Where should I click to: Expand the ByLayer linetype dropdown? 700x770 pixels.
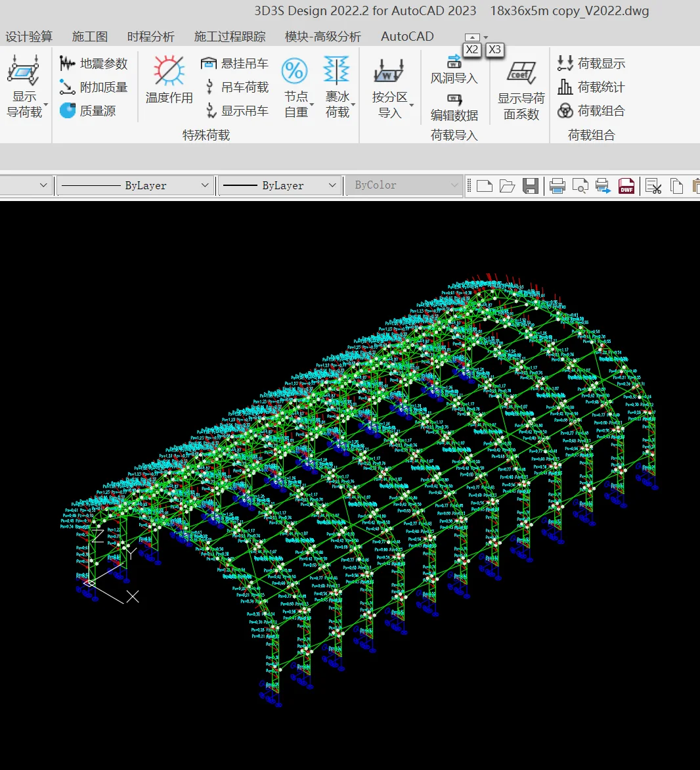tap(205, 186)
